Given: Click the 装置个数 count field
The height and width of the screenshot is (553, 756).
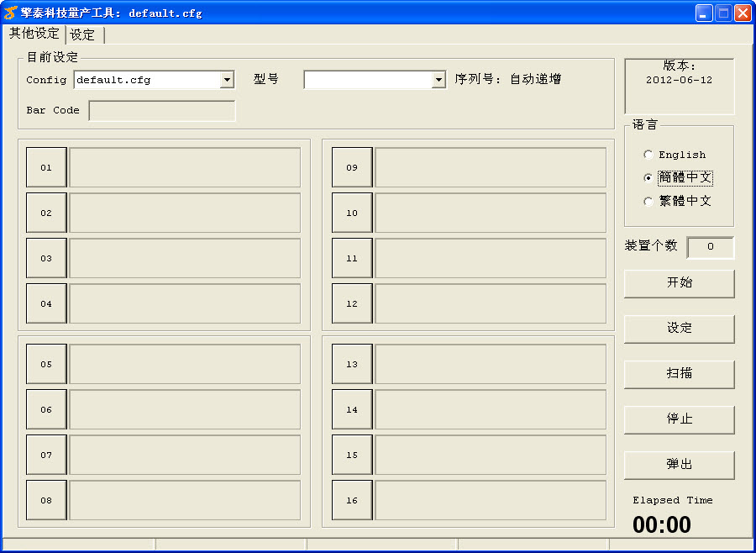Looking at the screenshot, I should pyautogui.click(x=710, y=247).
